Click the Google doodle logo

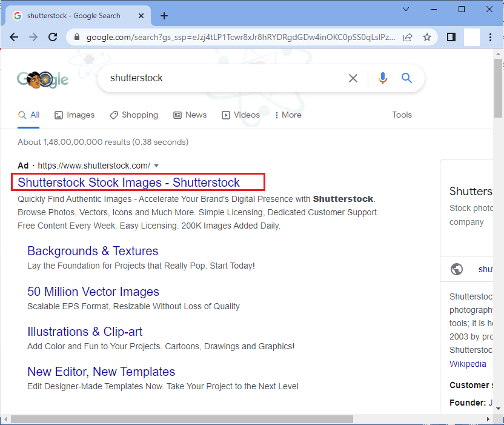pyautogui.click(x=42, y=79)
